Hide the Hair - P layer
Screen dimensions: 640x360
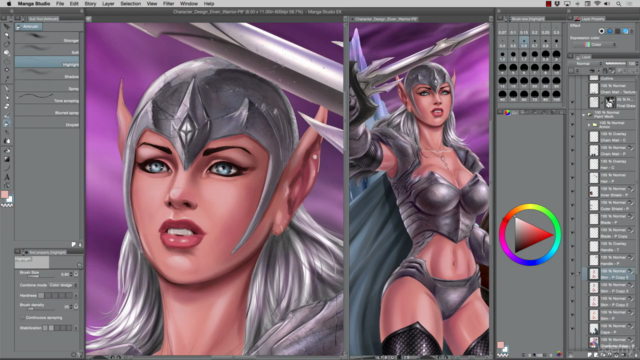point(572,178)
